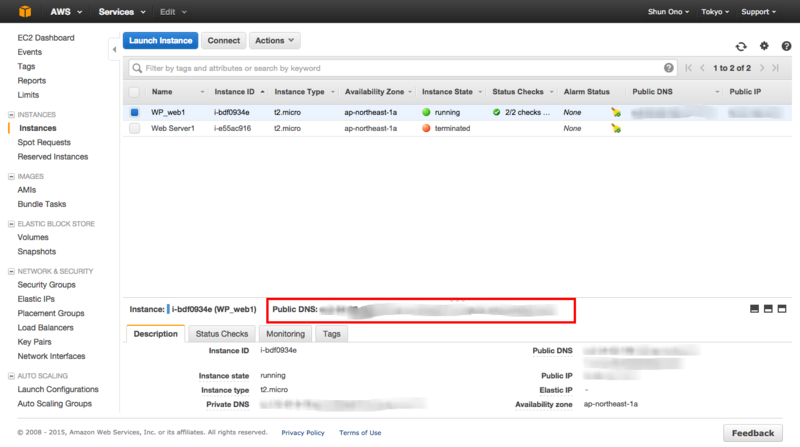Collapse the INSTANCES sidebar section
Viewport: 800px width, 447px height.
pyautogui.click(x=11, y=115)
